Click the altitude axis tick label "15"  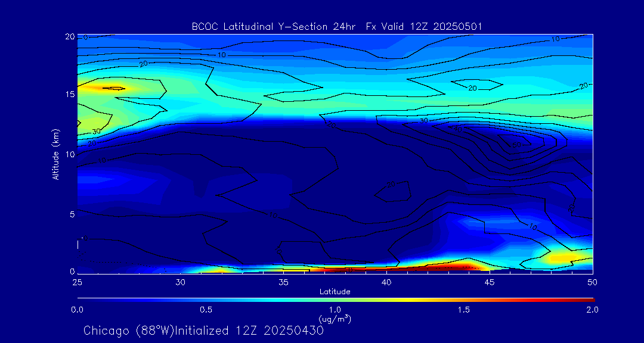[x=70, y=94]
